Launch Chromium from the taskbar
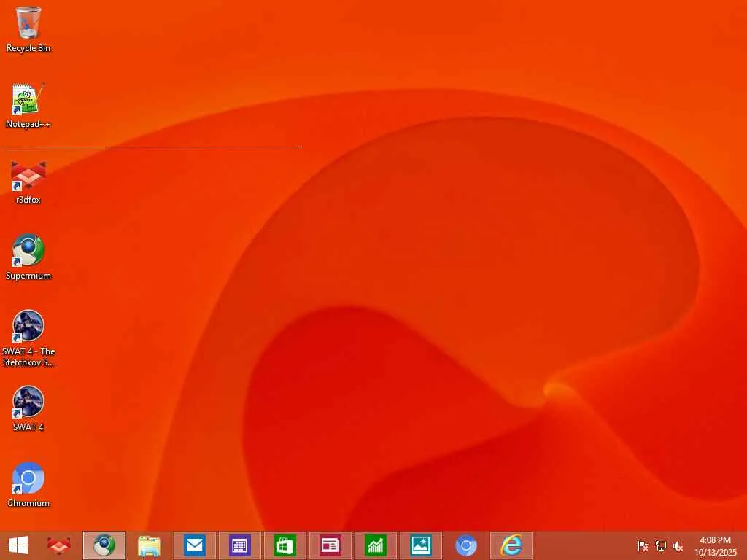Image resolution: width=747 pixels, height=560 pixels. click(466, 545)
